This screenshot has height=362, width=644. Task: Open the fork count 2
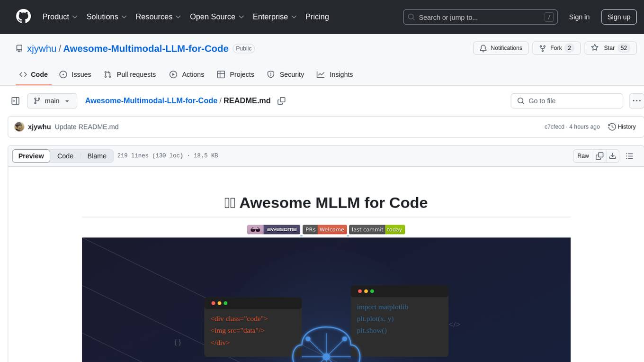(570, 48)
